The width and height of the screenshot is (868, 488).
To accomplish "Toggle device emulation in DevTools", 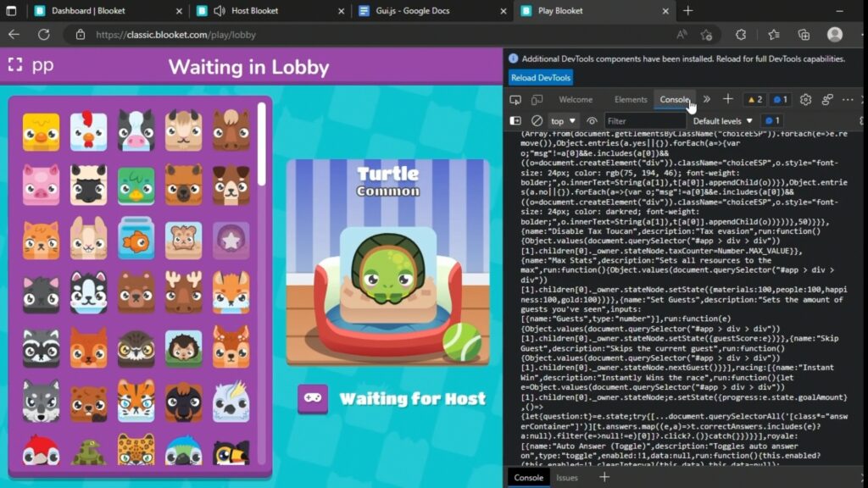I will 537,100.
